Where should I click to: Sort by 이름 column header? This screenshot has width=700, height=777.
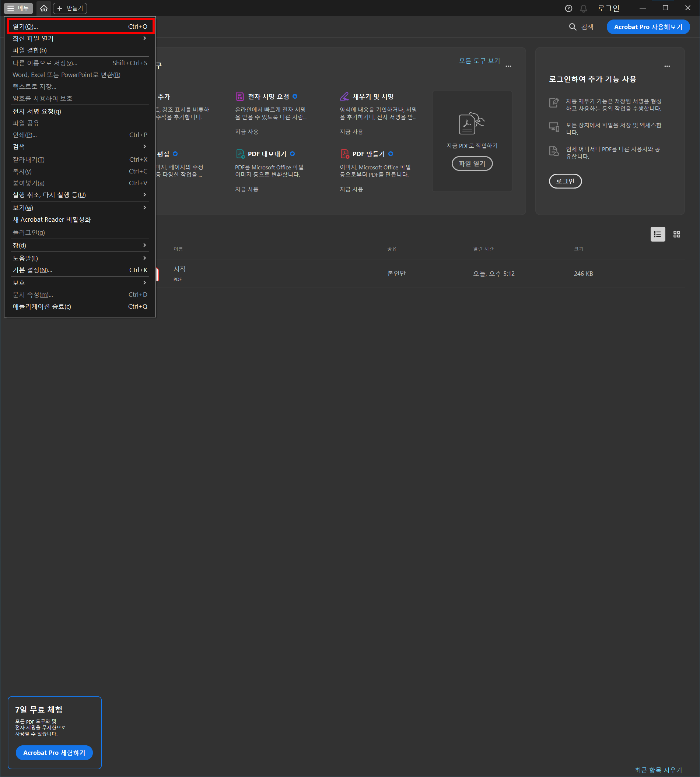[178, 249]
